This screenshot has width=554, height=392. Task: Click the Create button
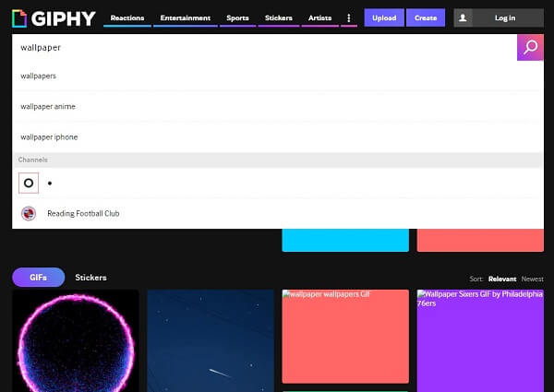point(426,18)
